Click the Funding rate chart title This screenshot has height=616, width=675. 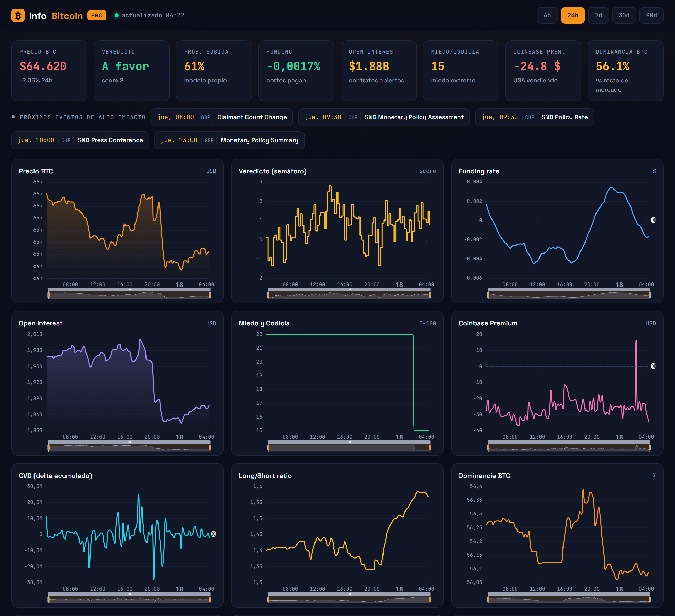[479, 171]
